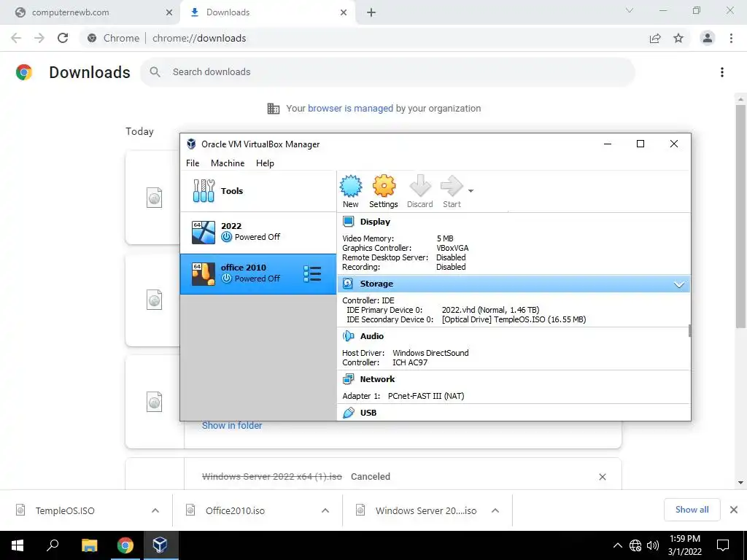
Task: Open TempleOS.ISO in the download shelf
Action: [65, 511]
